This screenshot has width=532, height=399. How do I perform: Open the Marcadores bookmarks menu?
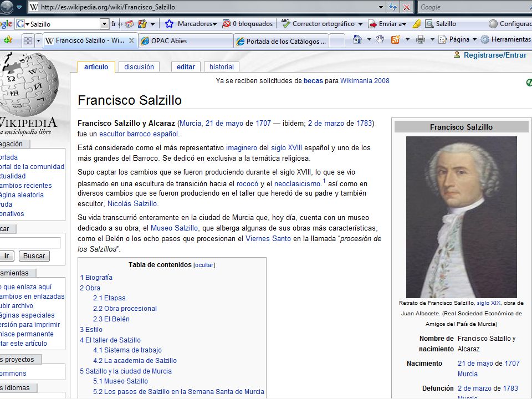pos(197,24)
